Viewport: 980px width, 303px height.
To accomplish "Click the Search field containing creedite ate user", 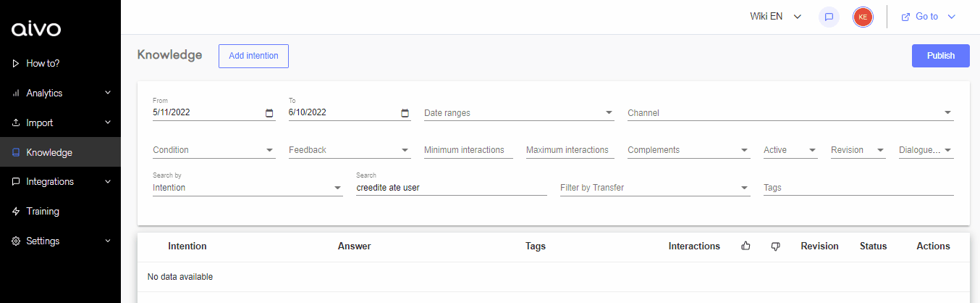I will 452,188.
